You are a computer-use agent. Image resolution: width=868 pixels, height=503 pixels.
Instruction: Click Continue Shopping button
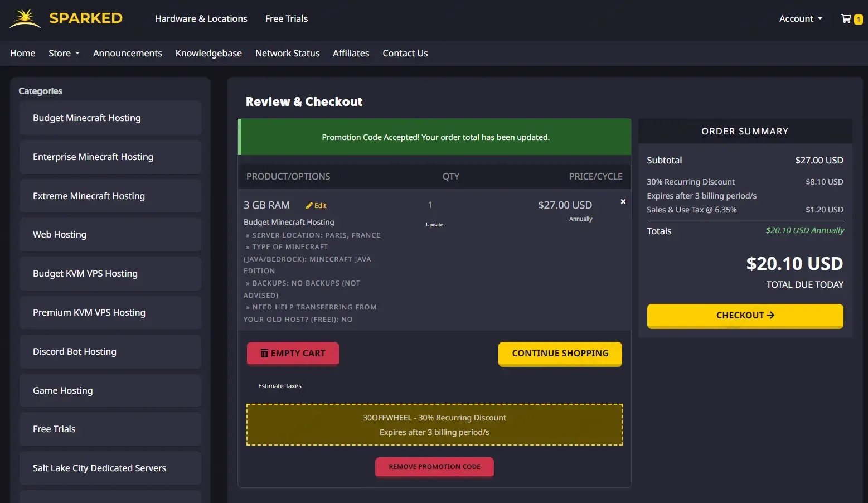pos(560,354)
